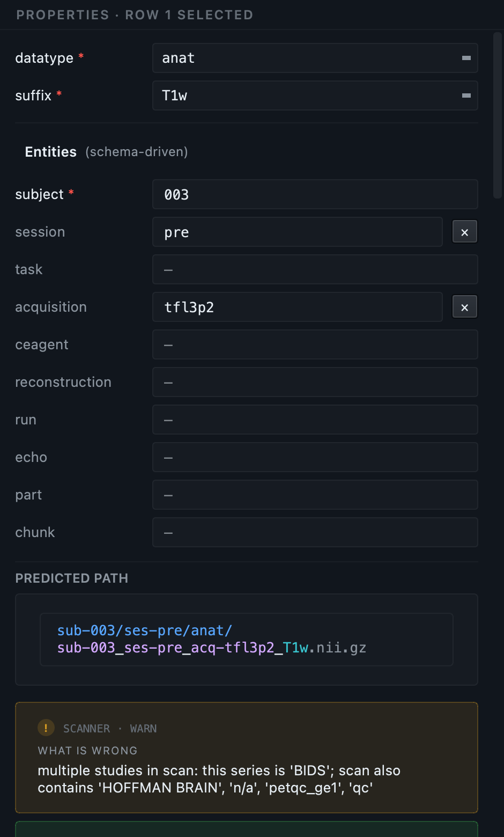Click the 'Properties · Row 1 Selected' header
Image resolution: width=504 pixels, height=837 pixels.
135,15
